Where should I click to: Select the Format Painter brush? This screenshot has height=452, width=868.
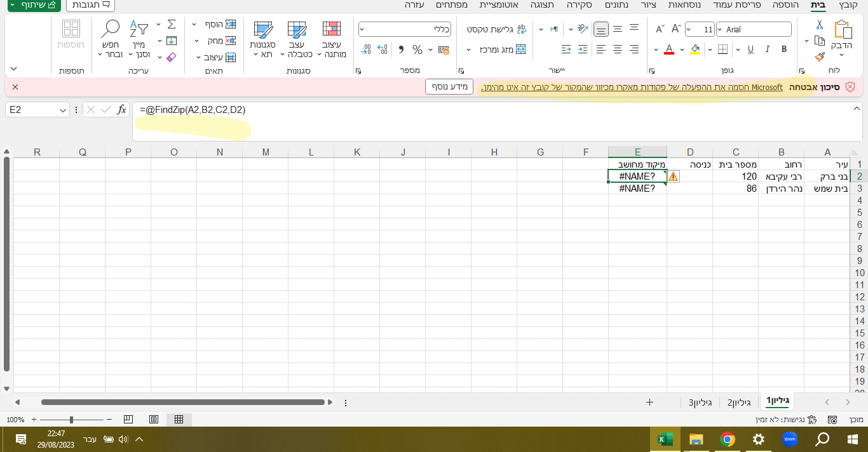click(x=820, y=56)
